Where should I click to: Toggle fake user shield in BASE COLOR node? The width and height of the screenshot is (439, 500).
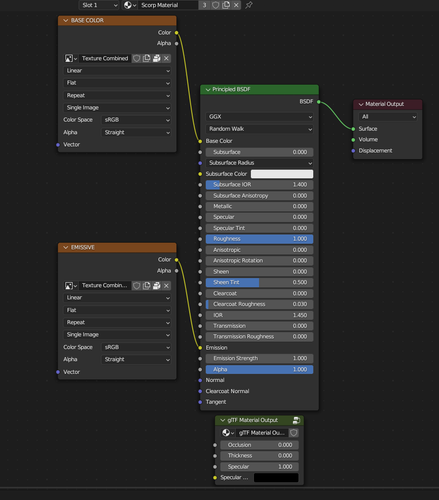click(x=136, y=58)
